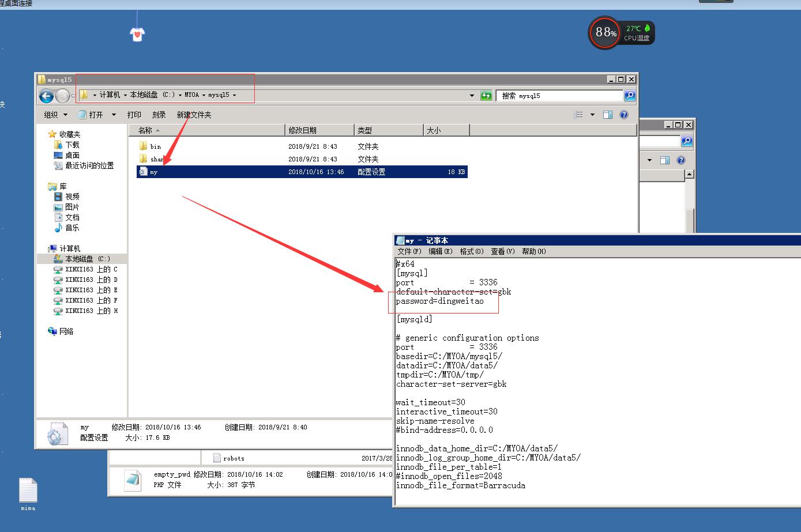The image size is (801, 532).
Task: Open the bin folder icon
Action: point(143,146)
